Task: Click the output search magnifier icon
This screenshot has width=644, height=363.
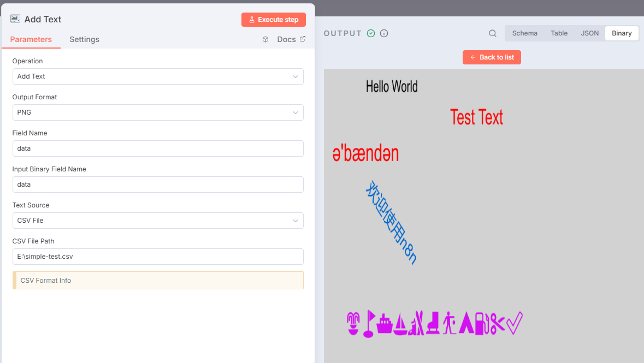Action: 493,33
